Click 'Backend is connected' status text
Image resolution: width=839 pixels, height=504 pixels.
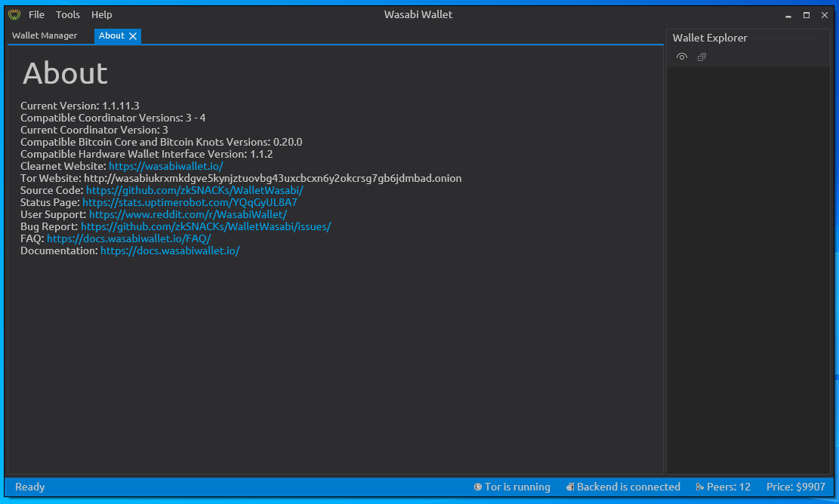[629, 487]
